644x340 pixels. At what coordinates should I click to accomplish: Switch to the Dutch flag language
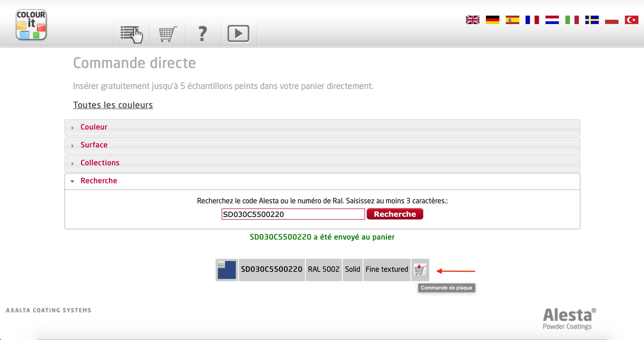coord(552,20)
